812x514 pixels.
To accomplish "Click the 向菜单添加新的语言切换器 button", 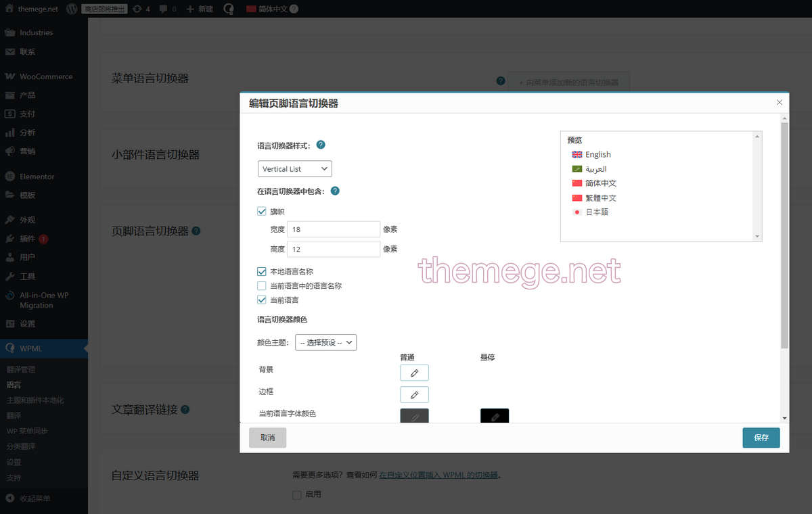I will click(x=569, y=82).
